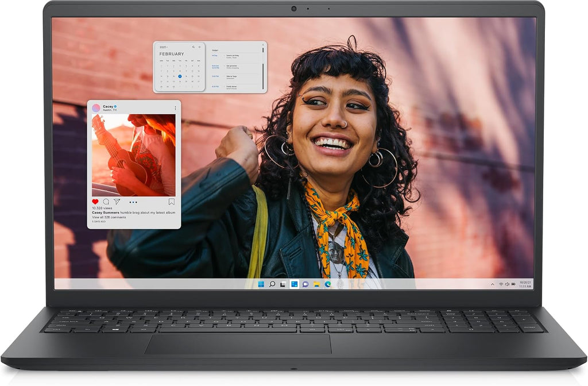Open the Widgets taskbar icon
The image size is (588, 386).
295,284
